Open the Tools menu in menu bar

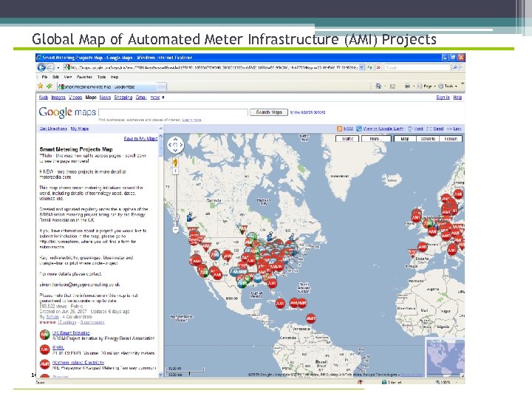click(x=101, y=77)
